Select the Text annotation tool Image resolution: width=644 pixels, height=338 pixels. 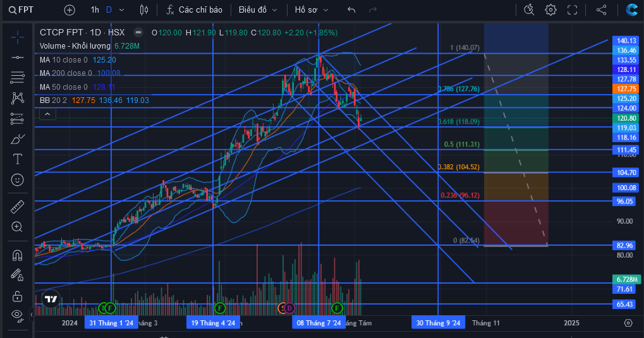coord(17,159)
